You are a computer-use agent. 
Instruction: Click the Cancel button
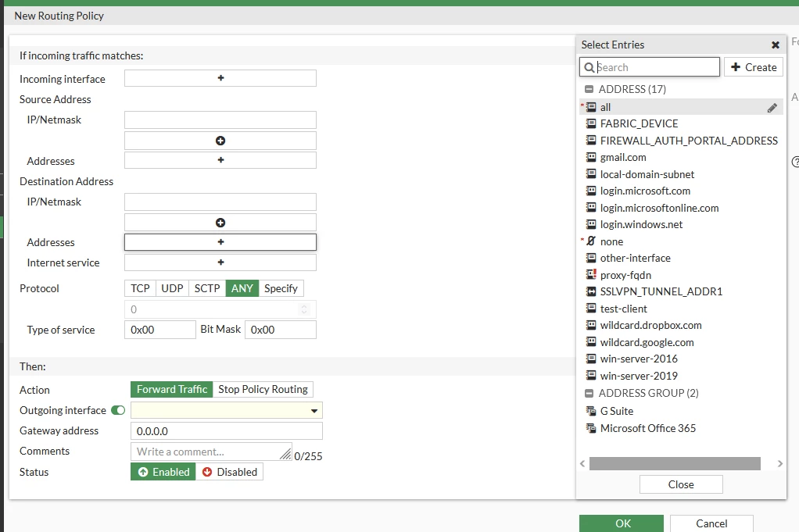711,523
